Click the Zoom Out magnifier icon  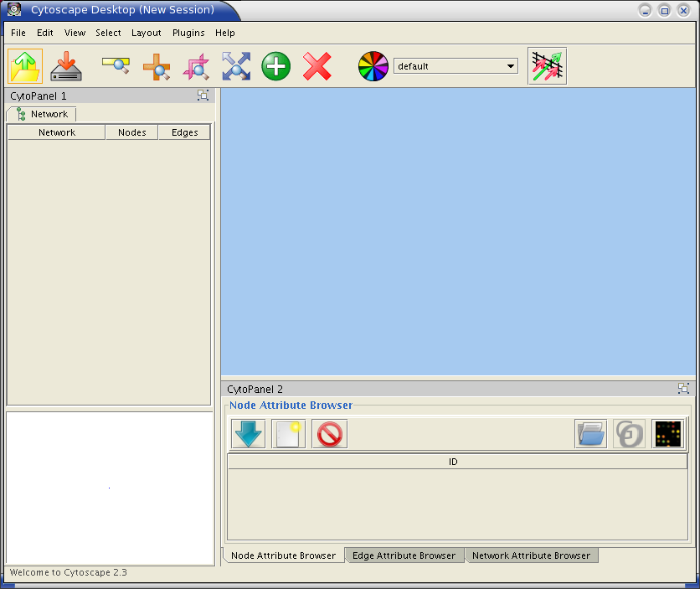click(116, 66)
